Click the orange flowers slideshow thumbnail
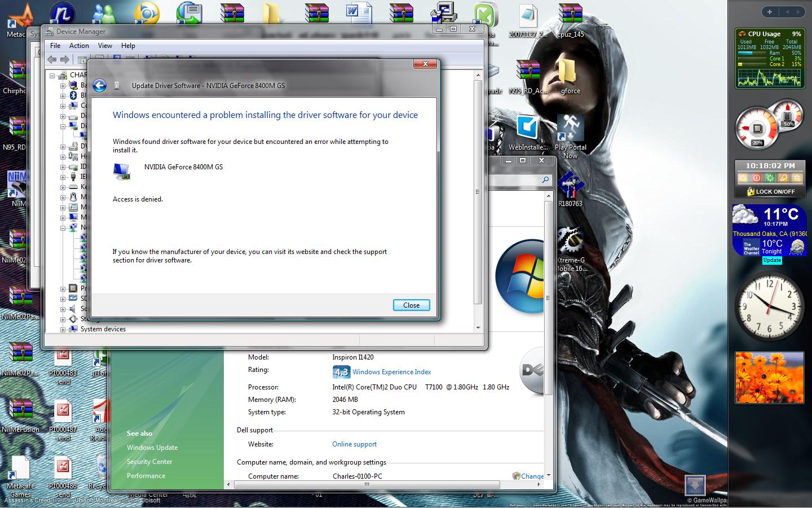 pyautogui.click(x=770, y=378)
